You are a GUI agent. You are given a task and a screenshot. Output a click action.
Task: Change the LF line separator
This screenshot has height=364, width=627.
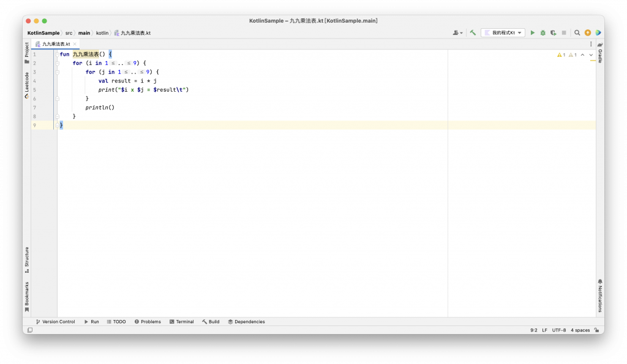click(544, 330)
